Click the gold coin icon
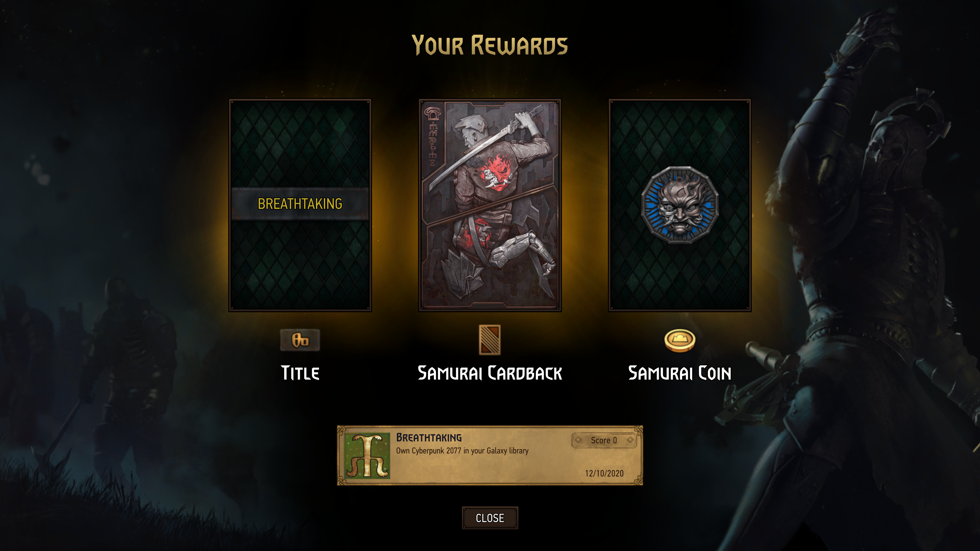The height and width of the screenshot is (551, 980). coord(680,340)
